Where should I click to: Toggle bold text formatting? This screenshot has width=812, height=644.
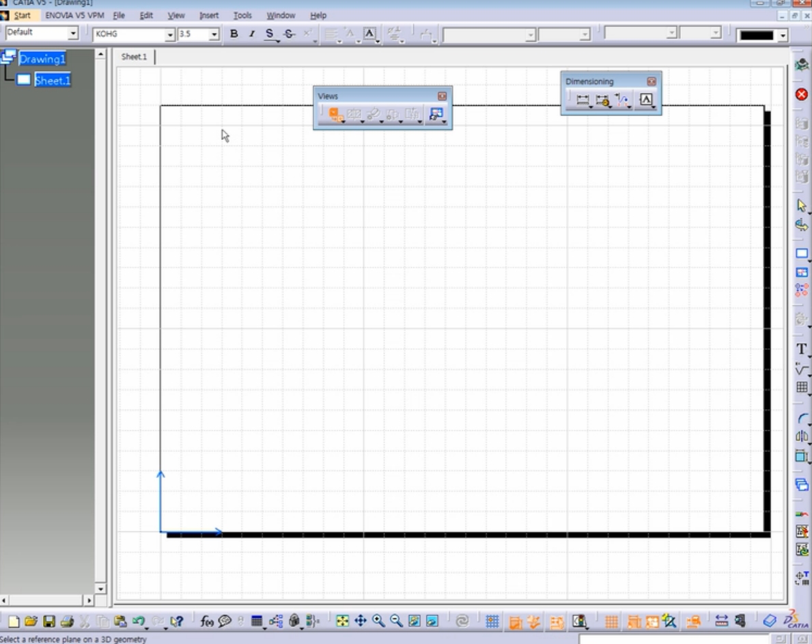point(233,33)
